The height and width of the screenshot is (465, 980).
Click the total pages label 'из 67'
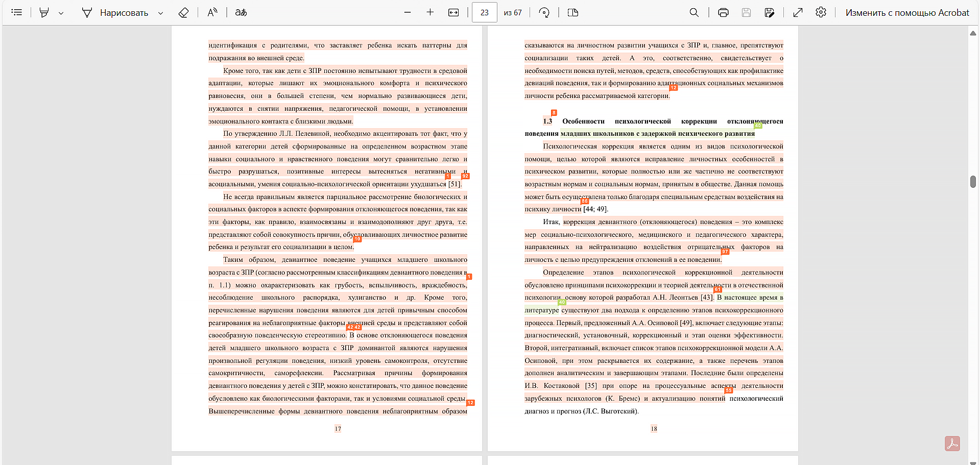click(513, 13)
